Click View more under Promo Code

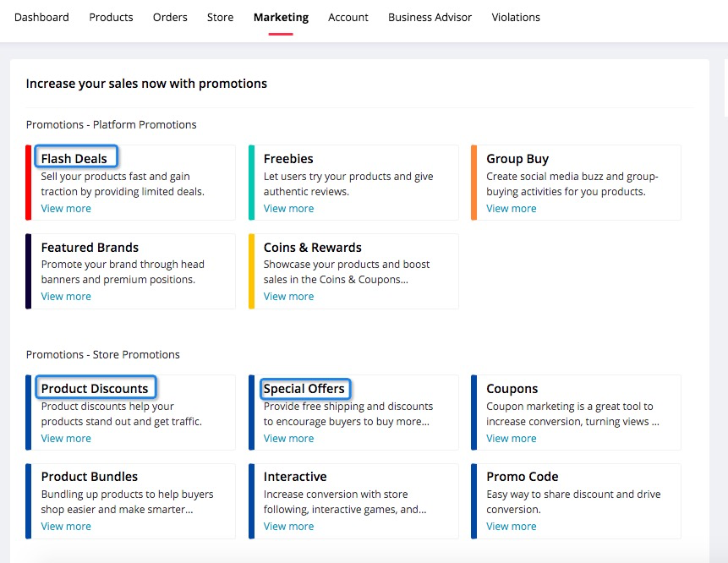tap(511, 527)
